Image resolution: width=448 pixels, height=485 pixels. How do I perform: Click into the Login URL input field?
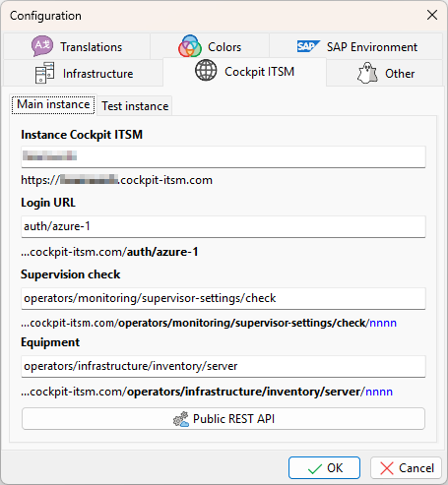point(224,226)
